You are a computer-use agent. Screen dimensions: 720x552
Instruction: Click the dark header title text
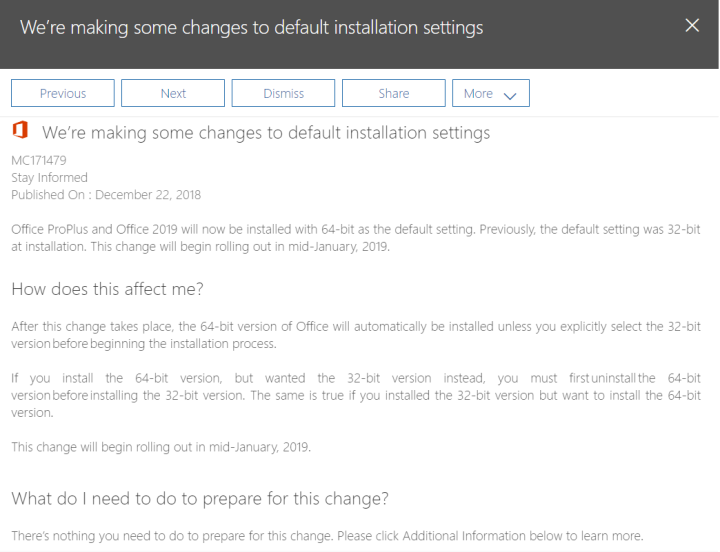[x=251, y=28]
